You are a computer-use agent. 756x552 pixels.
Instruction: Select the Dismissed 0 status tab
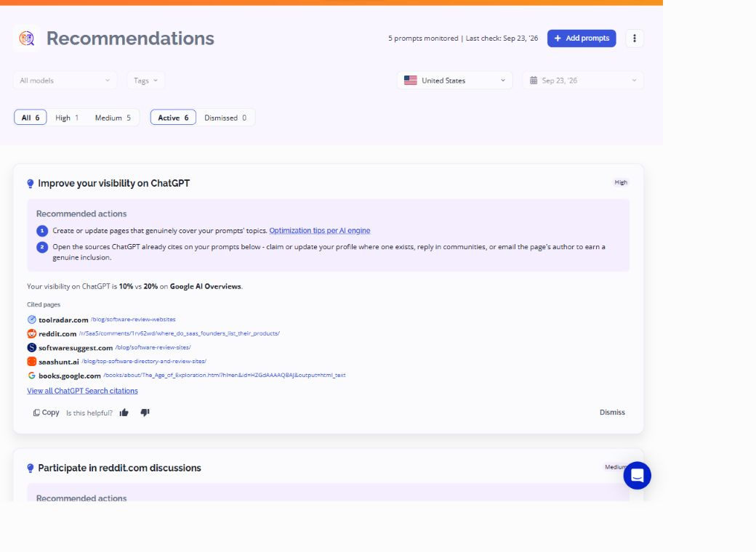(x=225, y=118)
